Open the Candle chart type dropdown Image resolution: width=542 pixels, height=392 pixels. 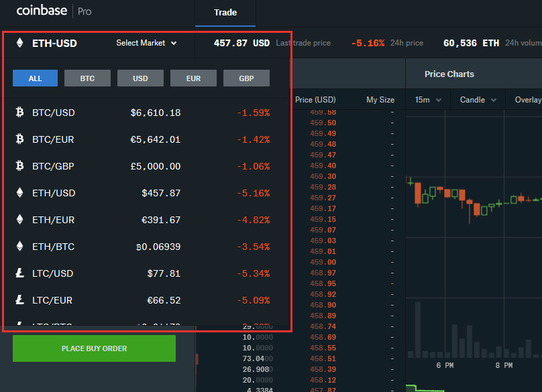[x=478, y=100]
